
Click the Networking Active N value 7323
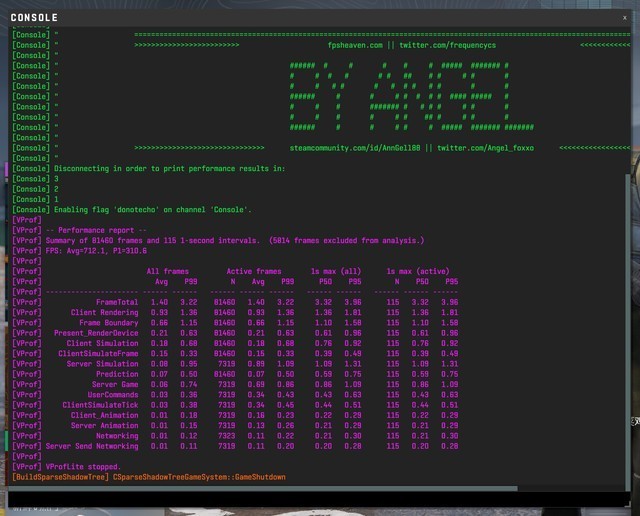227,436
